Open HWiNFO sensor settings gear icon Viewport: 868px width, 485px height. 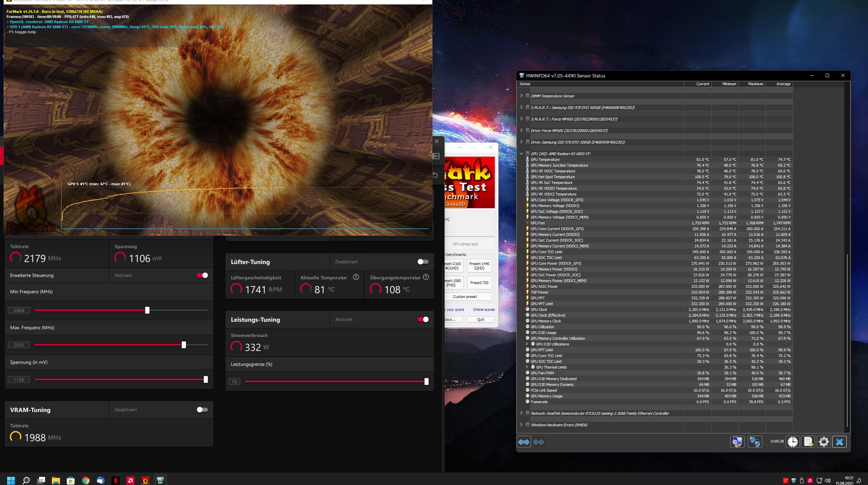[824, 442]
